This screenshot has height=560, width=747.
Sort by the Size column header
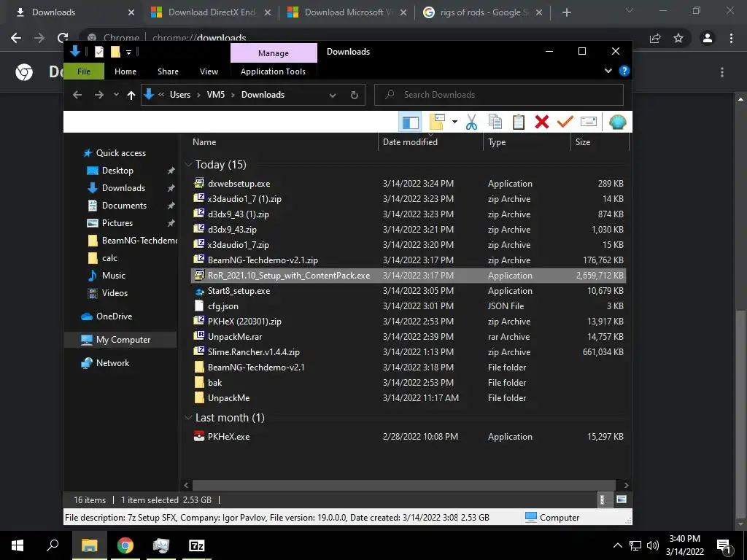(x=600, y=142)
